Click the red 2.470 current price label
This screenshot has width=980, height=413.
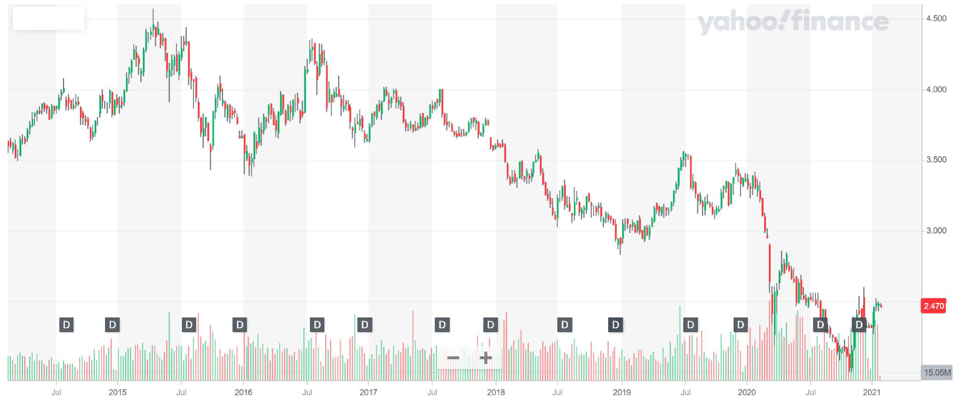click(x=933, y=306)
